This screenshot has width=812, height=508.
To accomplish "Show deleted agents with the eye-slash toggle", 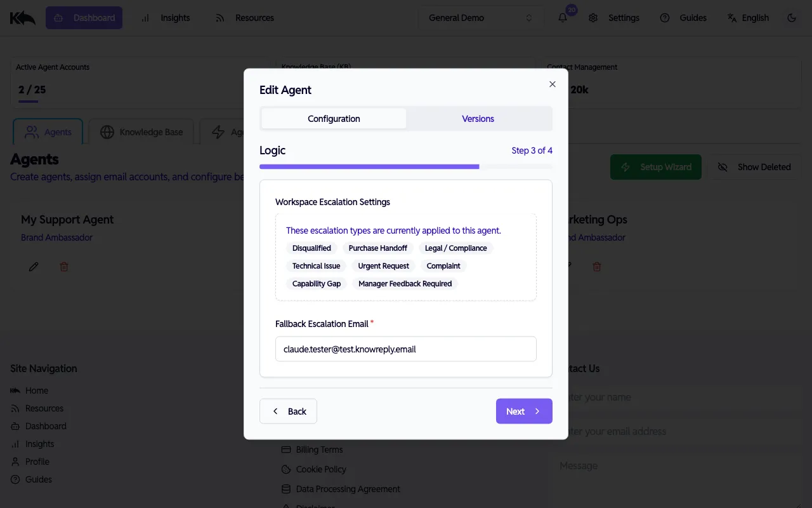I will [756, 166].
